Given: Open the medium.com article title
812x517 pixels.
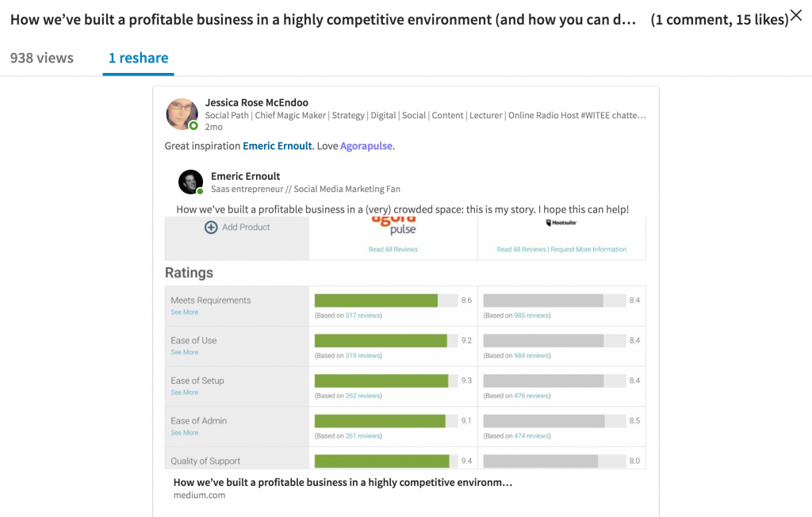Looking at the screenshot, I should 343,482.
